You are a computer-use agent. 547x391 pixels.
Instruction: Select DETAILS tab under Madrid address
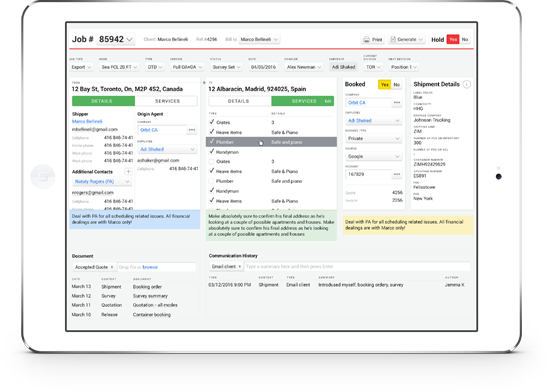coord(240,101)
